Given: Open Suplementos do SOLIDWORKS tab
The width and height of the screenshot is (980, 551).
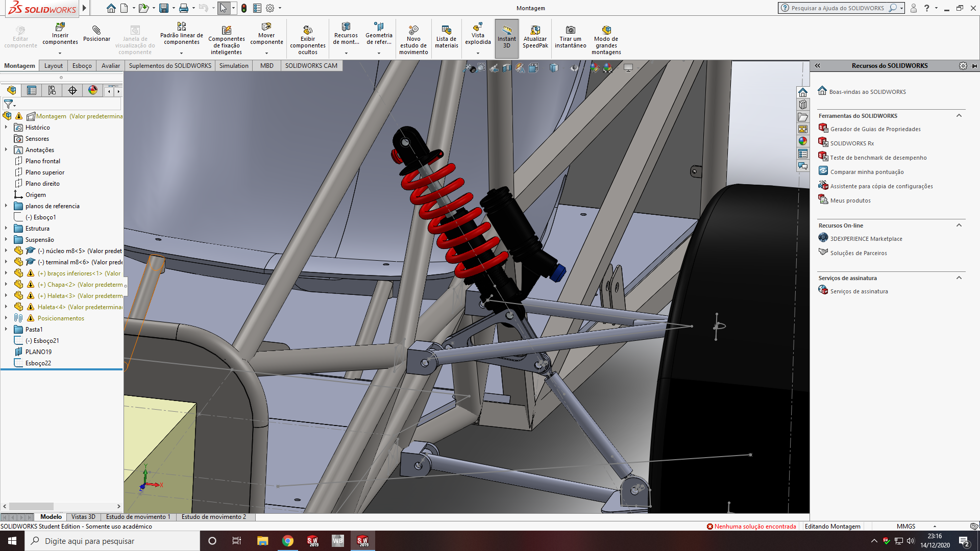Looking at the screenshot, I should 170,66.
